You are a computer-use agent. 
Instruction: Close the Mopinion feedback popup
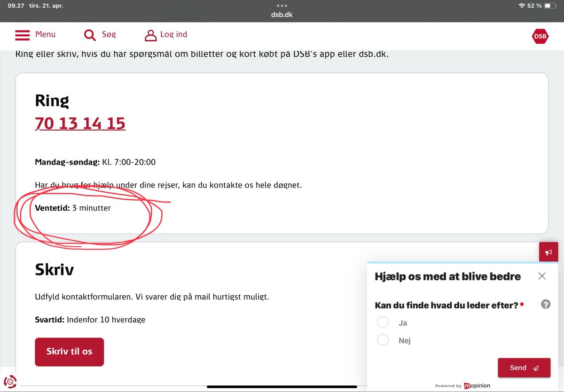542,276
